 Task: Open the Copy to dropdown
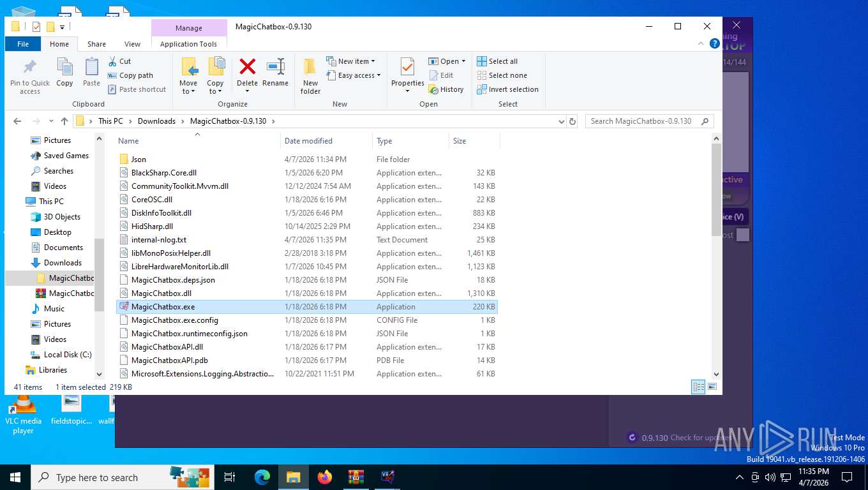[x=215, y=87]
